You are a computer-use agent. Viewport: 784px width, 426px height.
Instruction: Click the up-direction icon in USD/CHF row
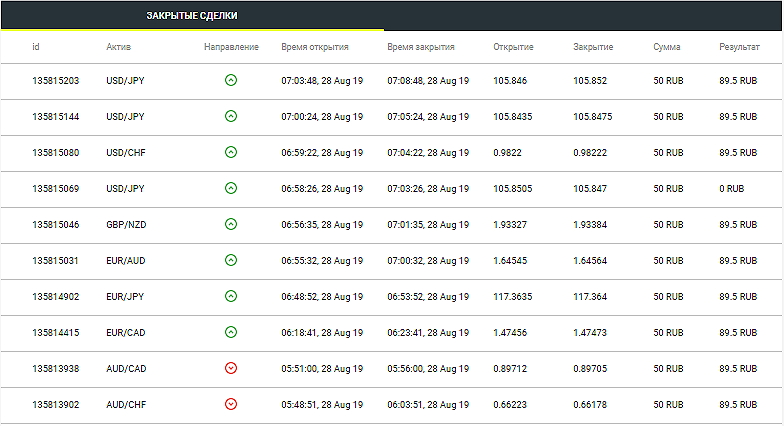tap(230, 152)
